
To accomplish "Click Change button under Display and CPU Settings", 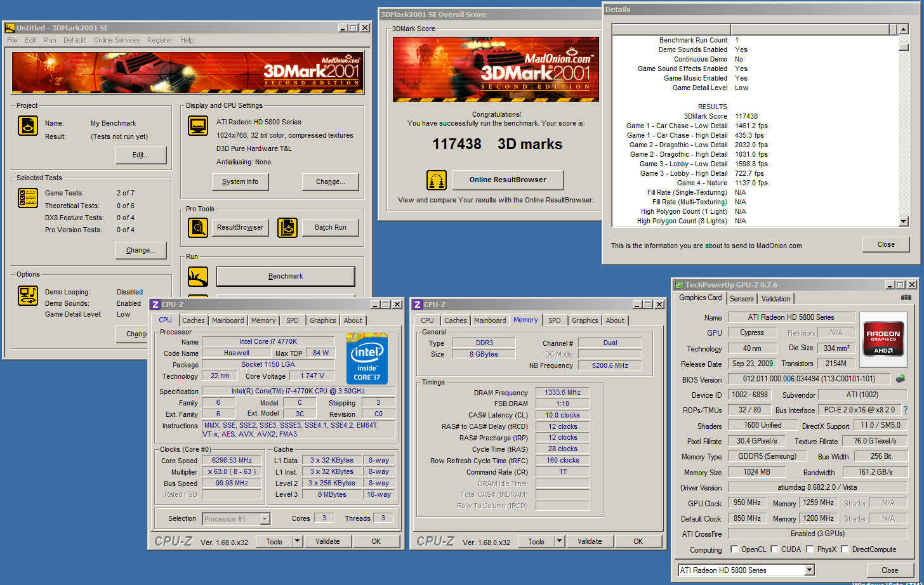I will 331,181.
